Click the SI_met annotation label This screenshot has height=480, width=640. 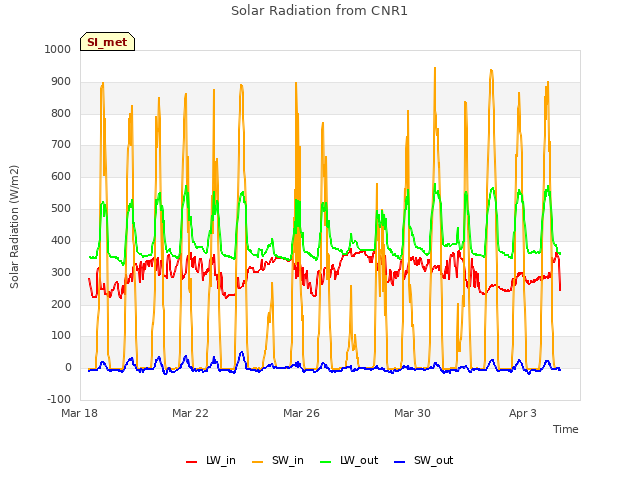click(107, 42)
